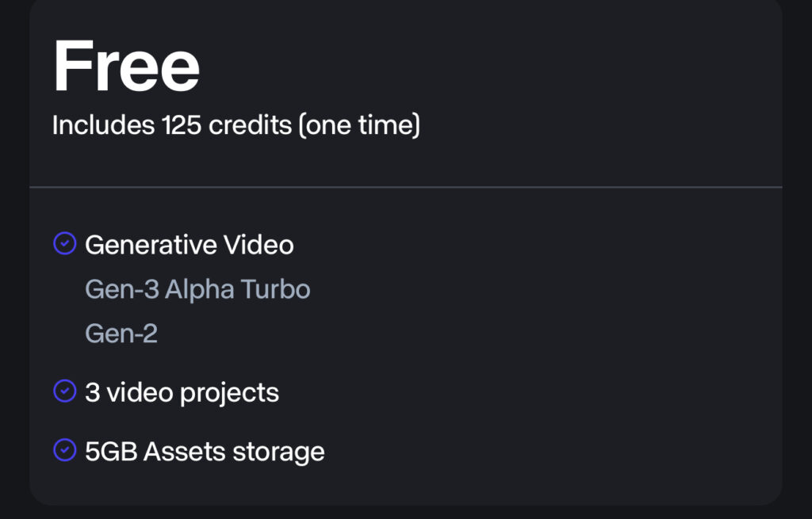Image resolution: width=812 pixels, height=519 pixels.
Task: Click the 5GB Assets storage feature
Action: [x=205, y=452]
